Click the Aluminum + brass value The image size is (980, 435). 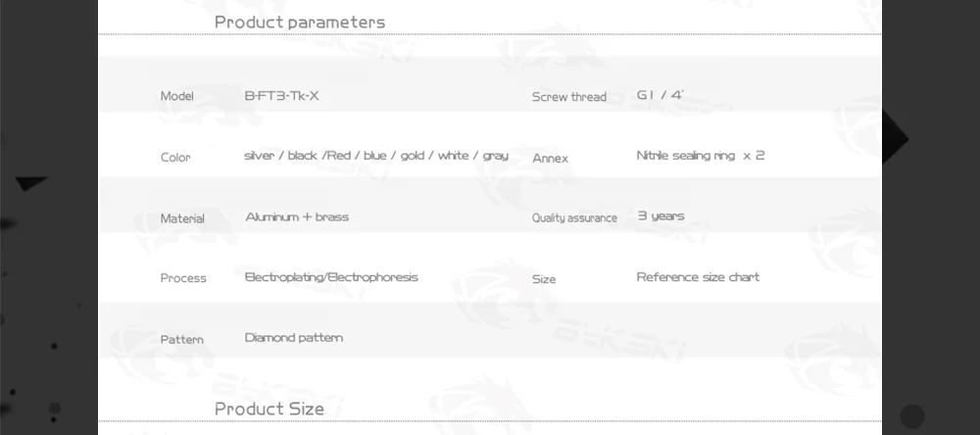tap(297, 217)
